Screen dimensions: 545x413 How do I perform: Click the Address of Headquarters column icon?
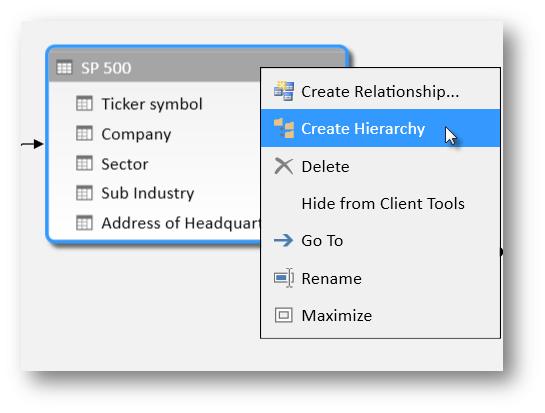click(84, 223)
